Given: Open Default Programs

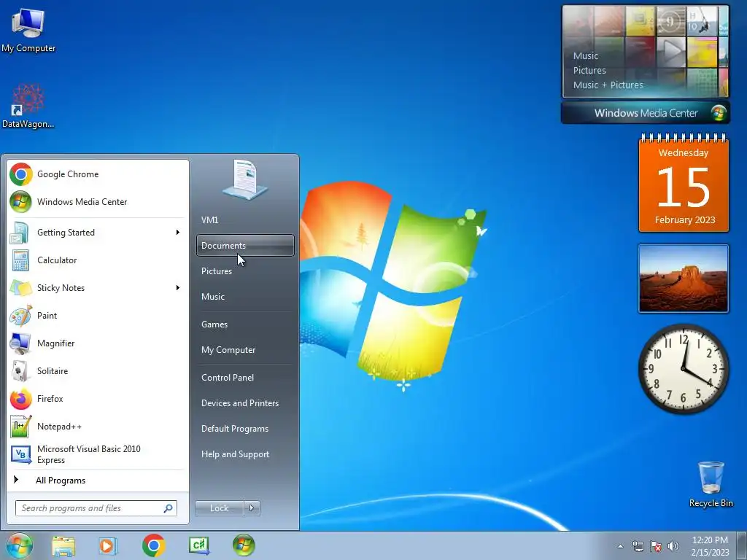Looking at the screenshot, I should coord(245,429).
